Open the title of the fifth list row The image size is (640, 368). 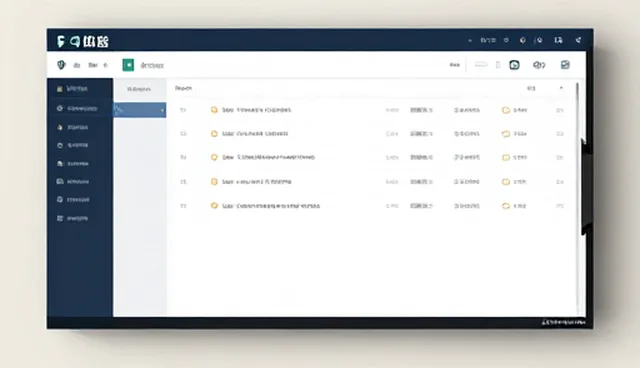(271, 206)
